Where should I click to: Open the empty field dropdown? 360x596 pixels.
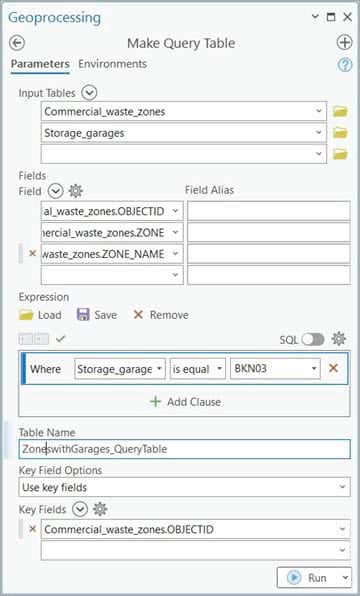coord(175,275)
